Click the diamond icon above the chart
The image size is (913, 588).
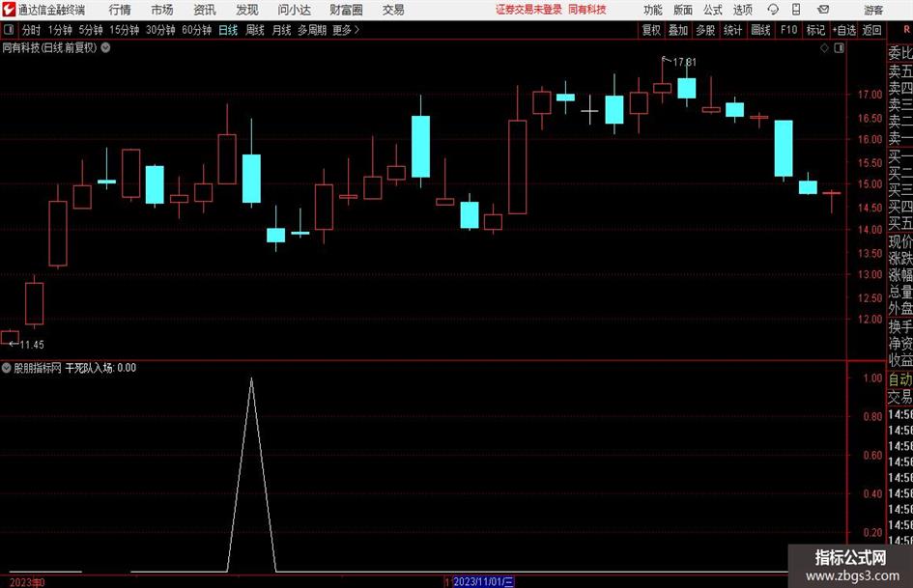824,48
